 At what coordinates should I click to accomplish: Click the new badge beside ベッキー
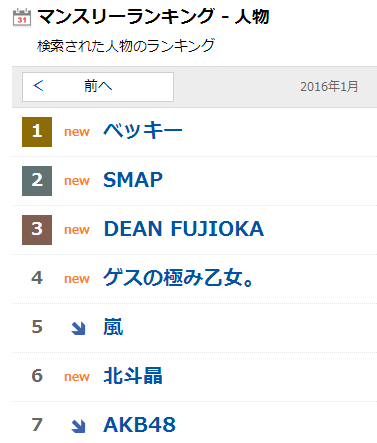click(77, 132)
